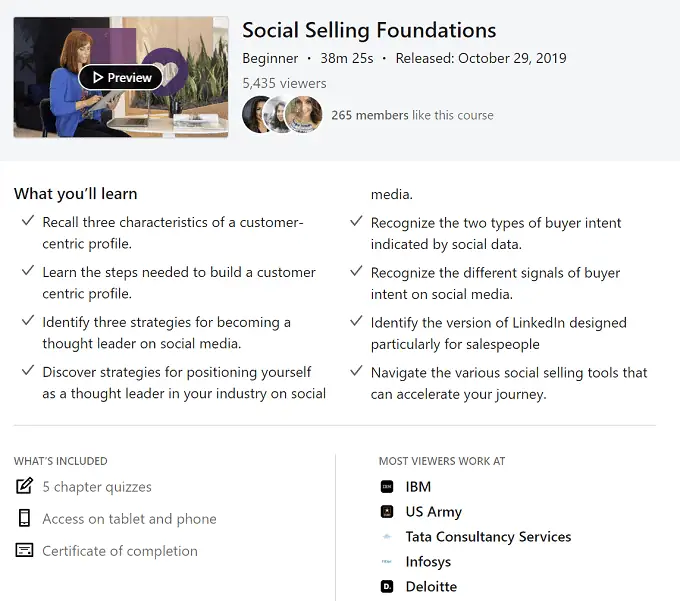This screenshot has width=680, height=601.
Task: Click the Deloitte company logo
Action: (387, 587)
